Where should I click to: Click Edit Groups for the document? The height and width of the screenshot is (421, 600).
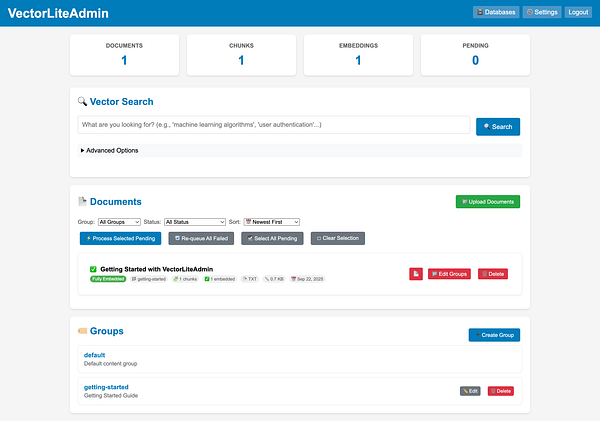coord(449,274)
